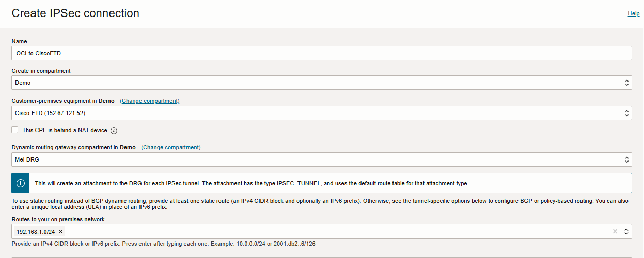Enable the 'This CPE is behind a NAT device' checkbox
The image size is (644, 258).
coord(15,130)
